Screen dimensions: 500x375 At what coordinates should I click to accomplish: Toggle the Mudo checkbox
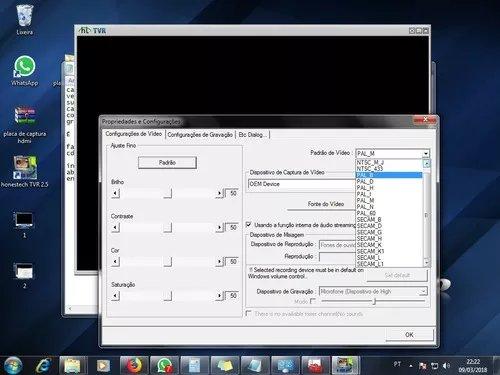(313, 301)
